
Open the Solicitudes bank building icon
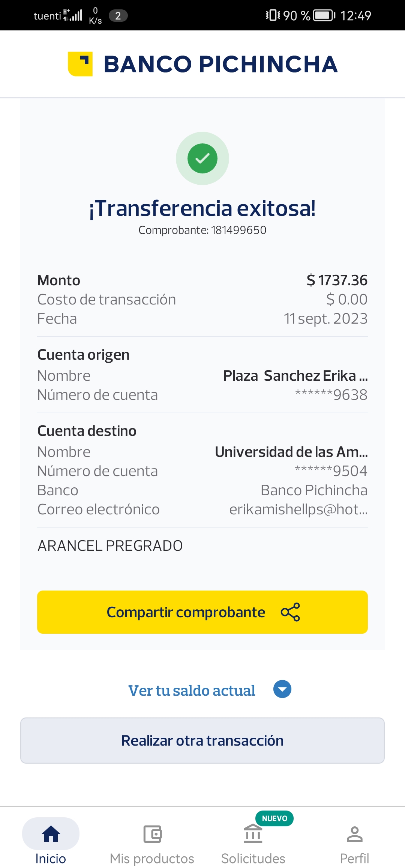253,834
